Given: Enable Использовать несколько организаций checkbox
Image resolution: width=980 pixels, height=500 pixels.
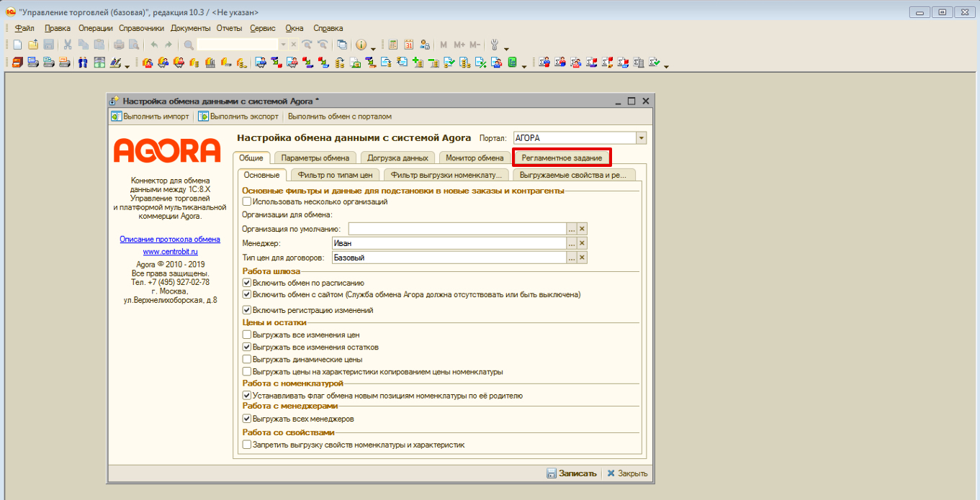Looking at the screenshot, I should tap(247, 202).
